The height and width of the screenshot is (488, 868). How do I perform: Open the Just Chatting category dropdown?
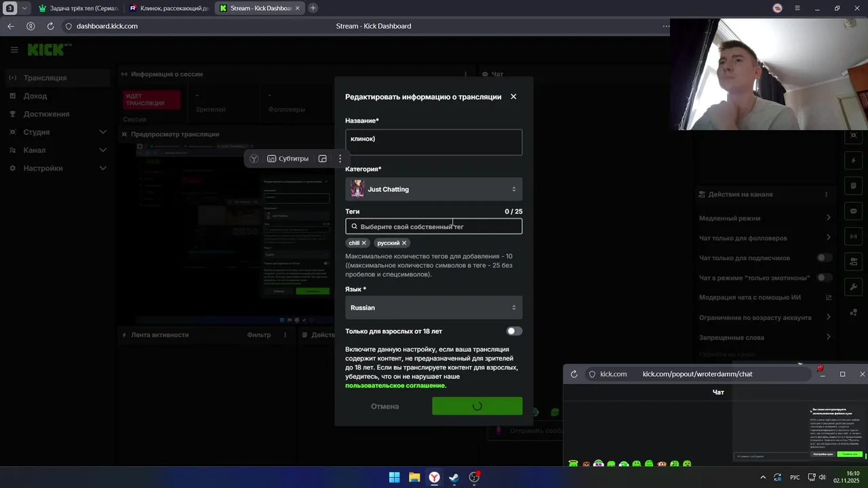coord(433,189)
